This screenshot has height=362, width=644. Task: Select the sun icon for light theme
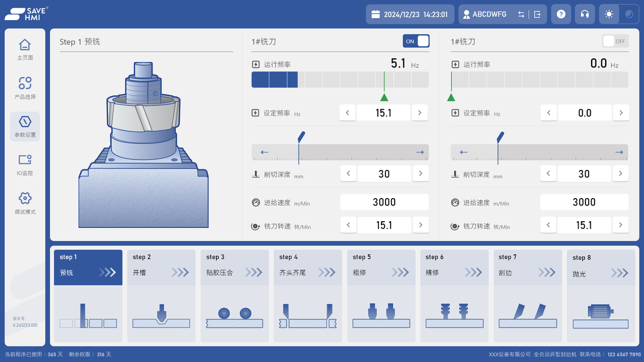pyautogui.click(x=609, y=14)
